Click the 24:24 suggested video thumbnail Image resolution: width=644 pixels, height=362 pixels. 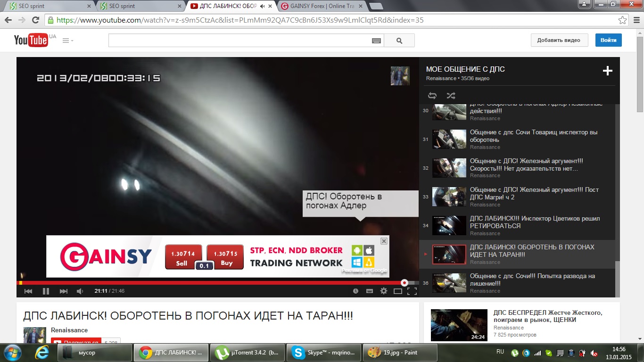point(459,325)
